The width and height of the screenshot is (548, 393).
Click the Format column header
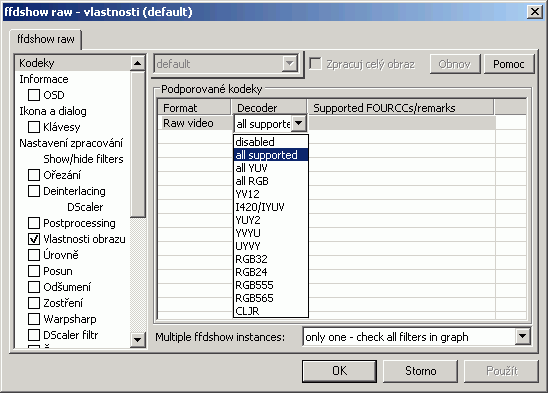pyautogui.click(x=194, y=108)
